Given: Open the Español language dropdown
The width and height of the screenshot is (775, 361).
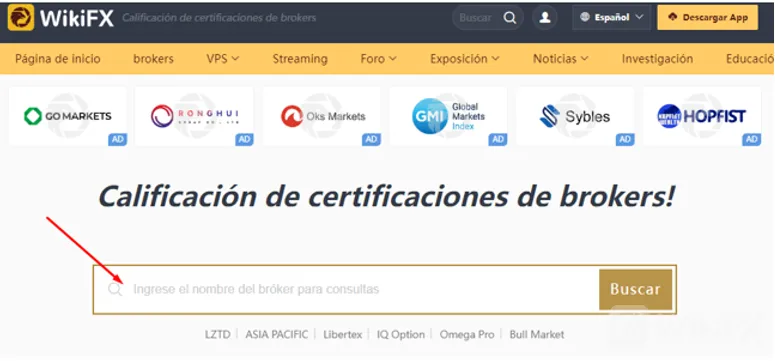Looking at the screenshot, I should pyautogui.click(x=612, y=17).
